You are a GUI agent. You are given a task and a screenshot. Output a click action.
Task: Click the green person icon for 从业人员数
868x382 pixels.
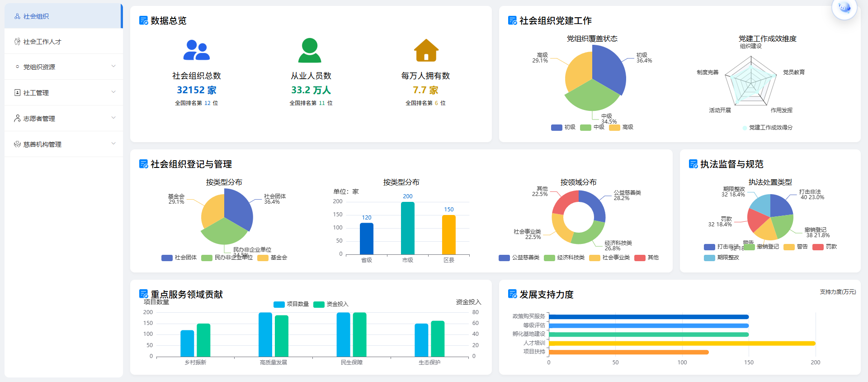tap(310, 50)
